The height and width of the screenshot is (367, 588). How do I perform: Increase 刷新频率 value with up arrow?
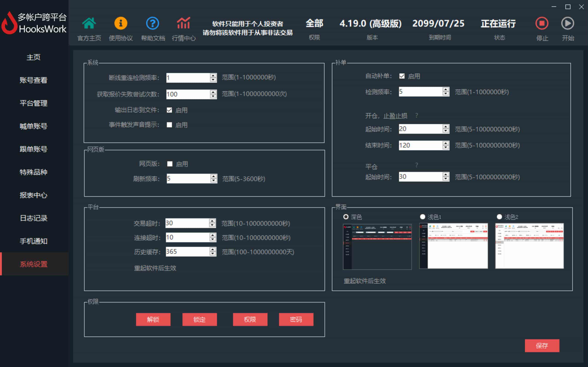[214, 176]
